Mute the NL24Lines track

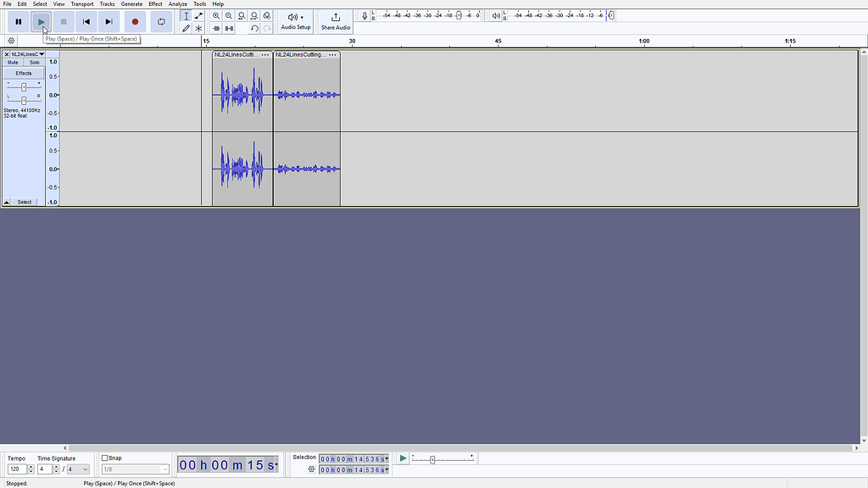click(x=13, y=63)
